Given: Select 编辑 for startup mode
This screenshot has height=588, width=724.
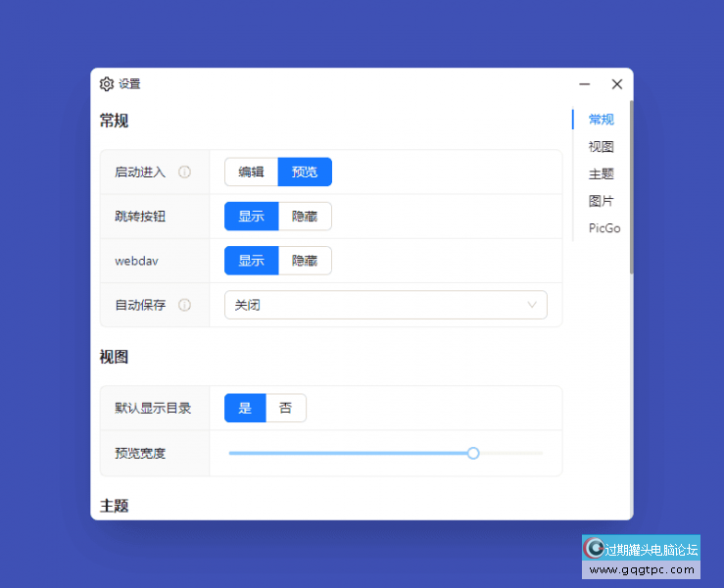Looking at the screenshot, I should (x=251, y=172).
